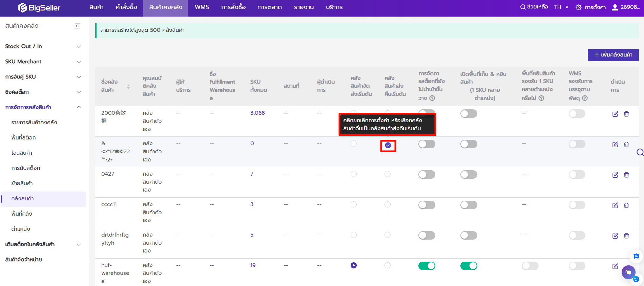Click the BigSeller logo

39,7
